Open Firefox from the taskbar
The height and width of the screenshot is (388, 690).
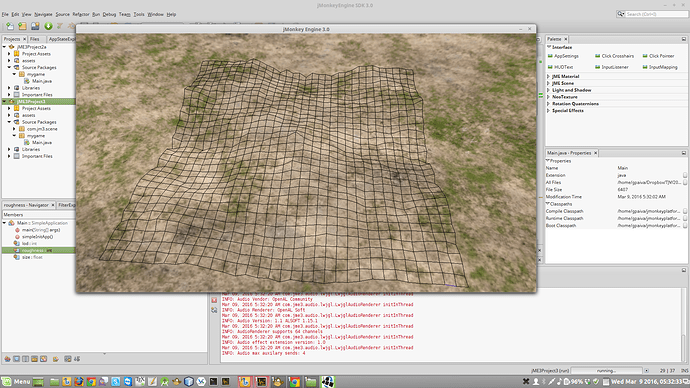click(79, 381)
